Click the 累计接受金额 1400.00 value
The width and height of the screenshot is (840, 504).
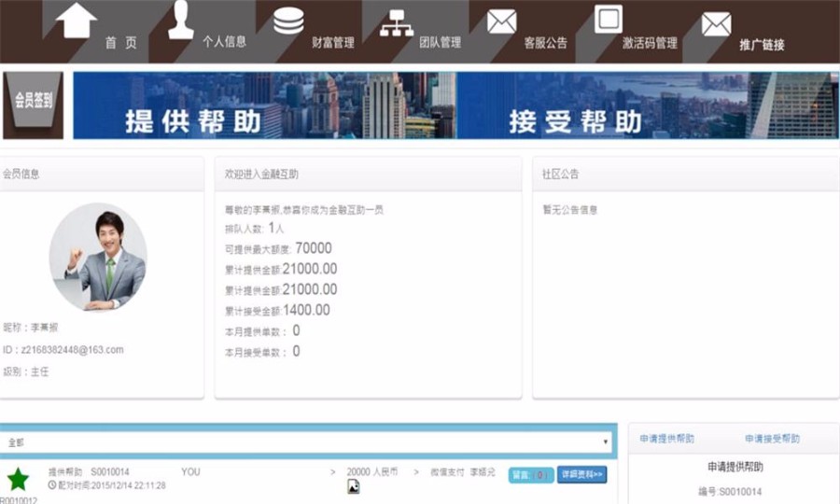(306, 310)
